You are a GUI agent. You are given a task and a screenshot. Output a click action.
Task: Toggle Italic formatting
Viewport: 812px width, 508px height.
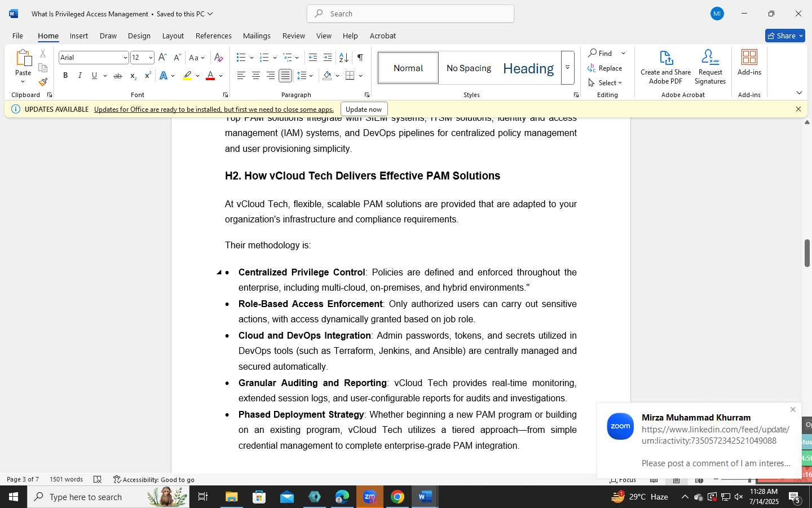pyautogui.click(x=80, y=76)
